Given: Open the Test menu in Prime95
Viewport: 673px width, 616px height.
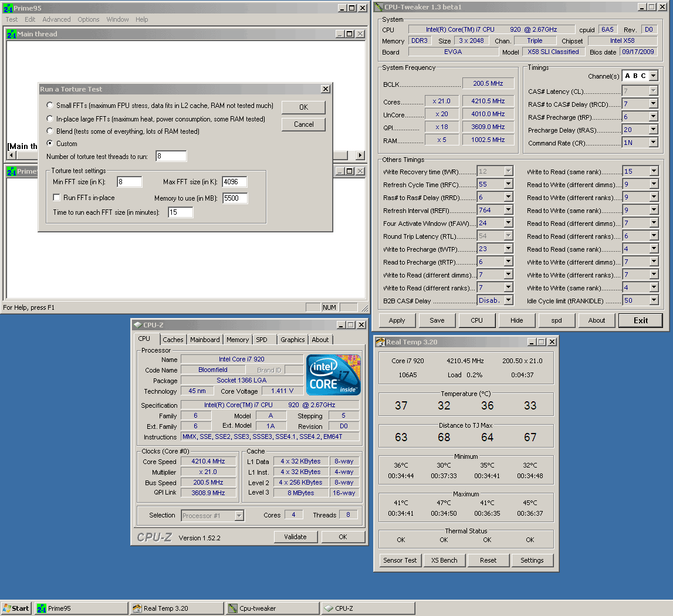Looking at the screenshot, I should click(x=12, y=19).
